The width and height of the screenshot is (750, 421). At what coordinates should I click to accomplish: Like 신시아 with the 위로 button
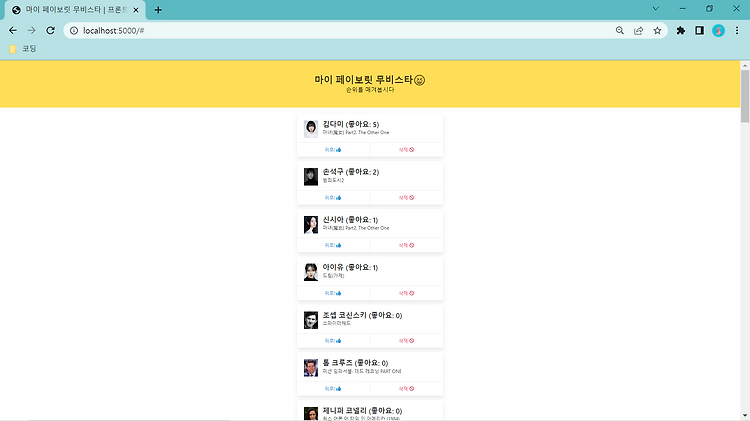(x=333, y=245)
